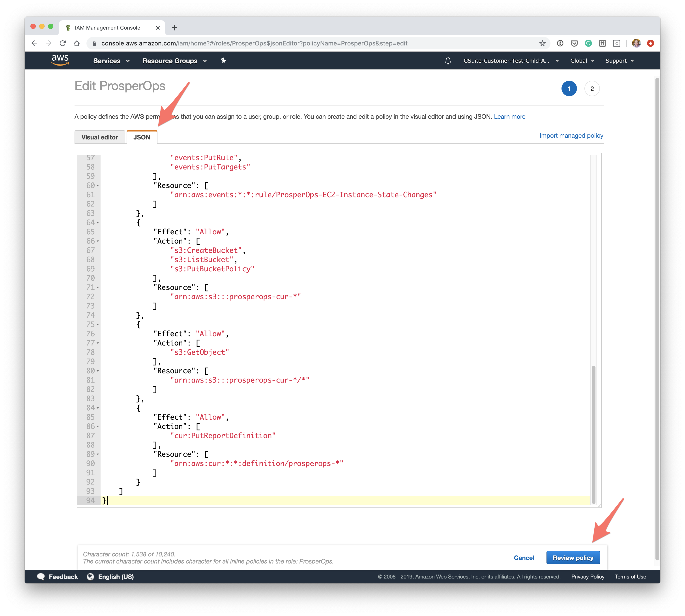Open a new browser tab with plus
Image resolution: width=685 pixels, height=616 pixels.
coord(174,28)
